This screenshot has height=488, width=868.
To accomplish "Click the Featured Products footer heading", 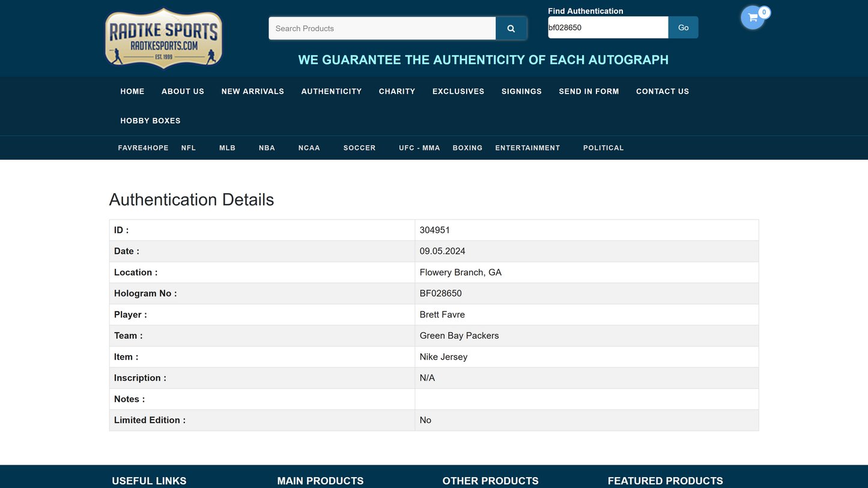I will coord(665,481).
